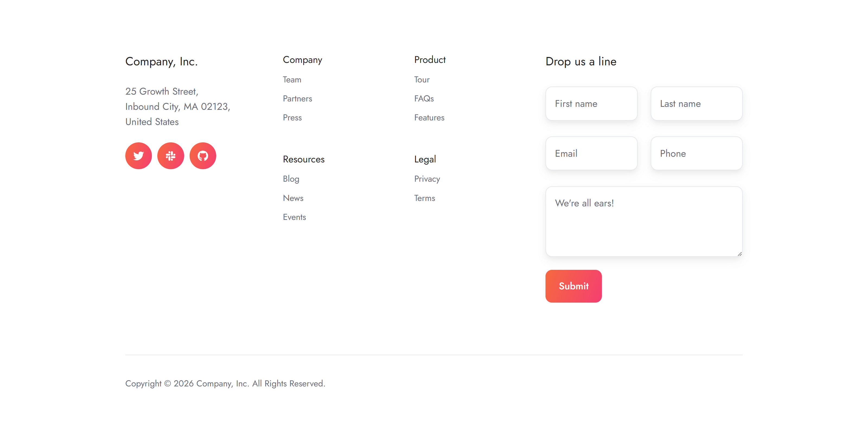Click the Slack social icon
This screenshot has height=442, width=868.
(171, 156)
